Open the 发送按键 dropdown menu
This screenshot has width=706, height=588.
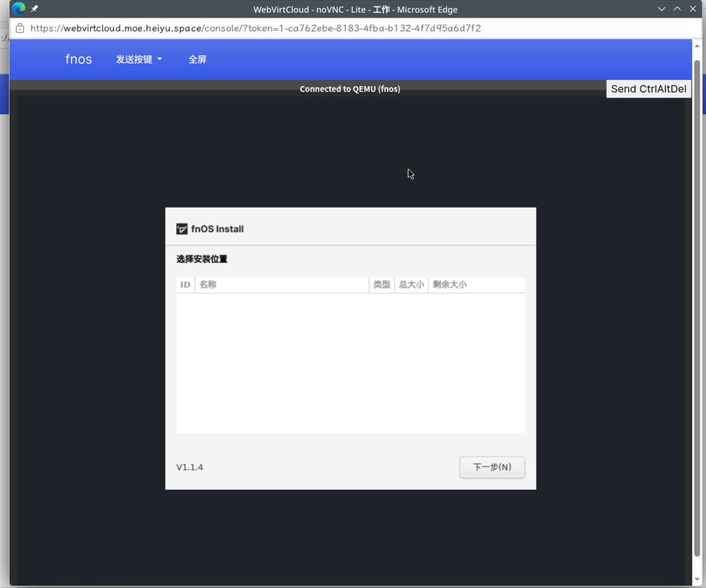(x=139, y=59)
